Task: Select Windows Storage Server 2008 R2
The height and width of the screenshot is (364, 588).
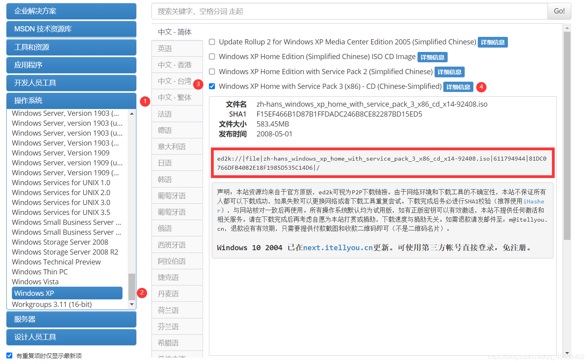Action: click(65, 252)
